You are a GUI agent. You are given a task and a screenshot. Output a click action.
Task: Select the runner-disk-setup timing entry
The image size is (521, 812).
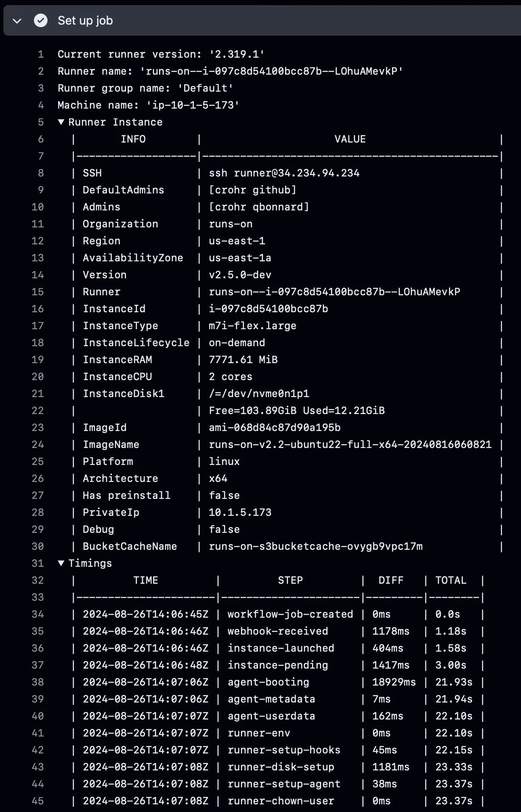280,767
